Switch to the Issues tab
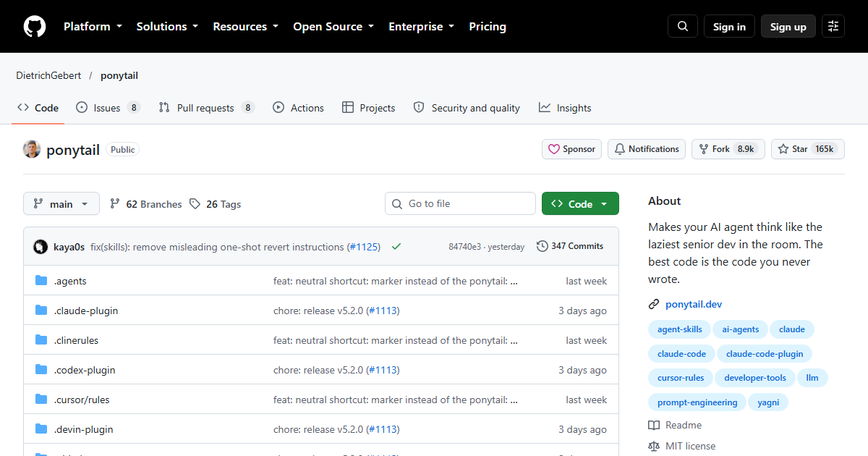 point(108,108)
